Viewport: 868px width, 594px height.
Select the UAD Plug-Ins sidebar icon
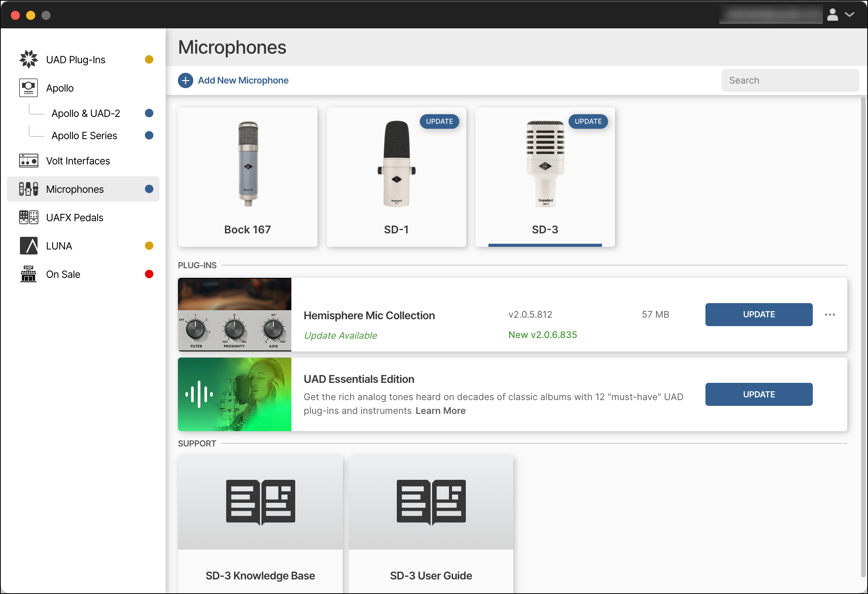29,59
